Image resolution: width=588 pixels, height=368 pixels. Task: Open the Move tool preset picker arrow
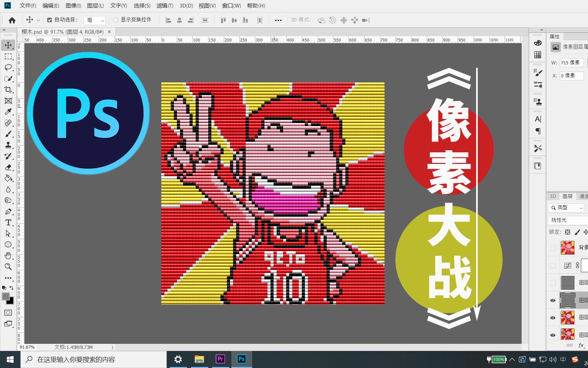(x=38, y=20)
